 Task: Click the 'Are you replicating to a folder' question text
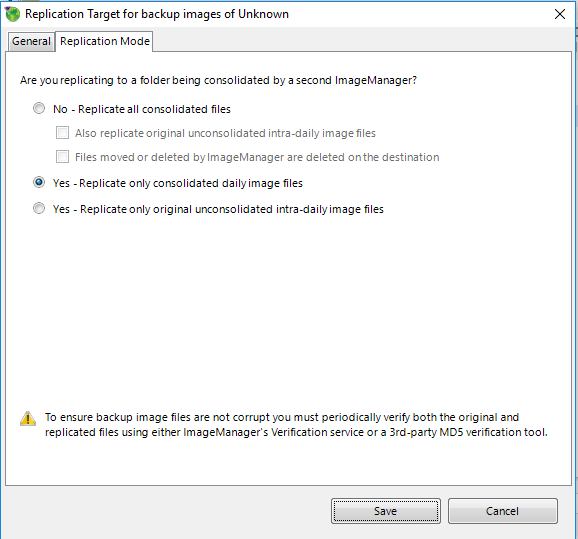tap(218, 80)
